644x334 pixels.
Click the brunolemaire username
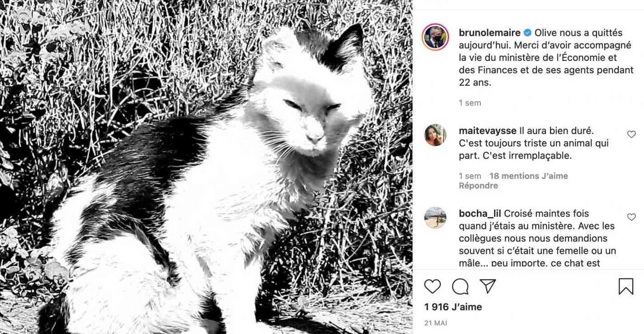click(x=490, y=32)
